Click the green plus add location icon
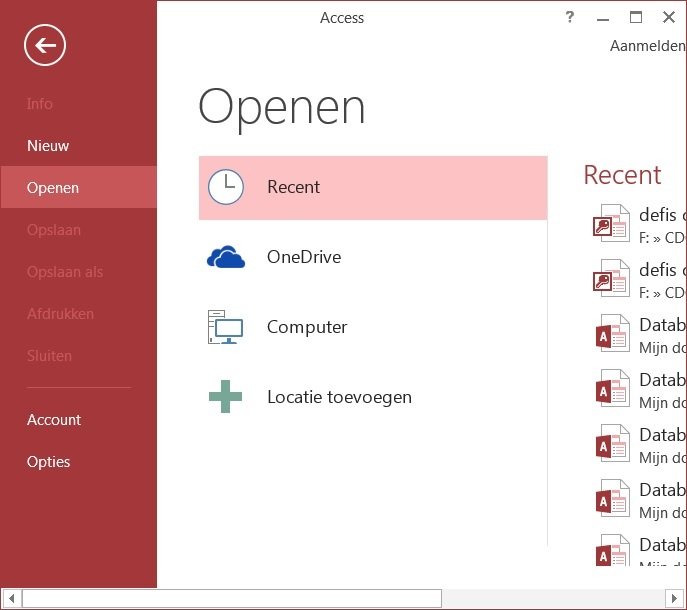 click(225, 397)
